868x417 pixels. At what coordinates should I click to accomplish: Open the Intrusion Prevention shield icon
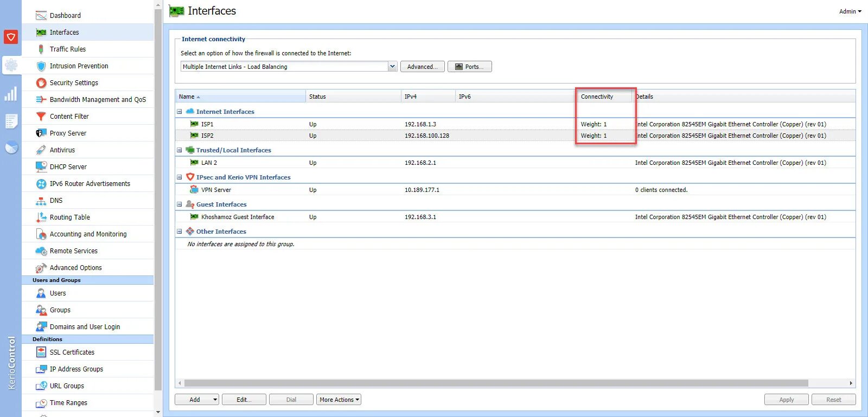tap(41, 66)
